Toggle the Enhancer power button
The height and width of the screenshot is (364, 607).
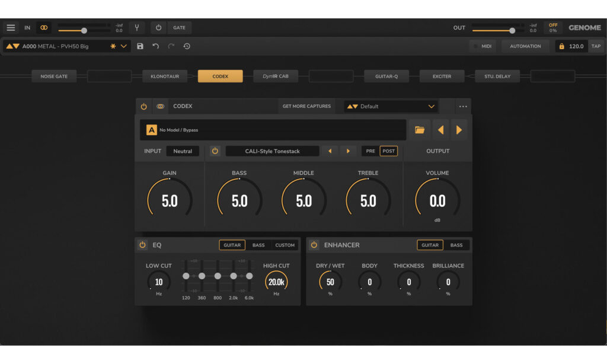coord(314,245)
